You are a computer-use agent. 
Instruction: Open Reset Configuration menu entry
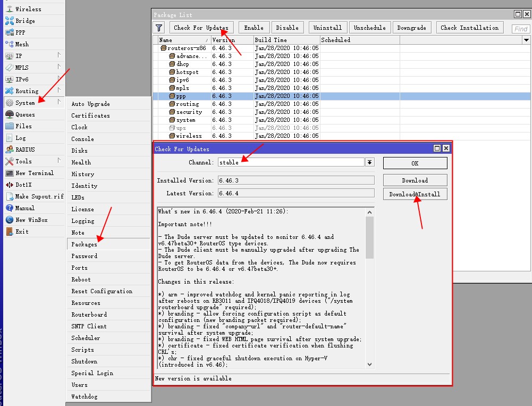108,291
